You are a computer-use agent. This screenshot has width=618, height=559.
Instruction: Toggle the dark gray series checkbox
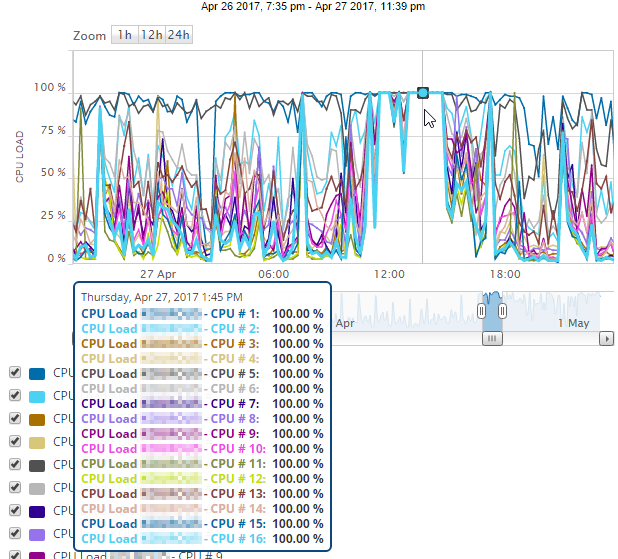coord(15,464)
